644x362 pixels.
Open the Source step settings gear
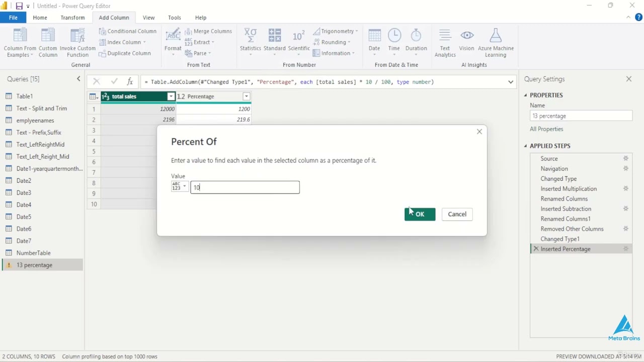pos(626,158)
